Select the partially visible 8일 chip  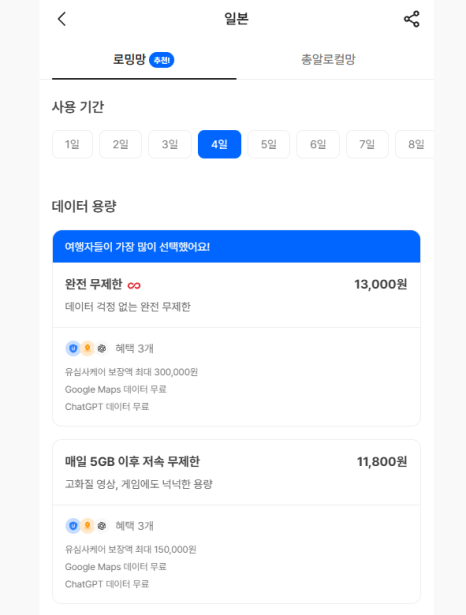(415, 144)
